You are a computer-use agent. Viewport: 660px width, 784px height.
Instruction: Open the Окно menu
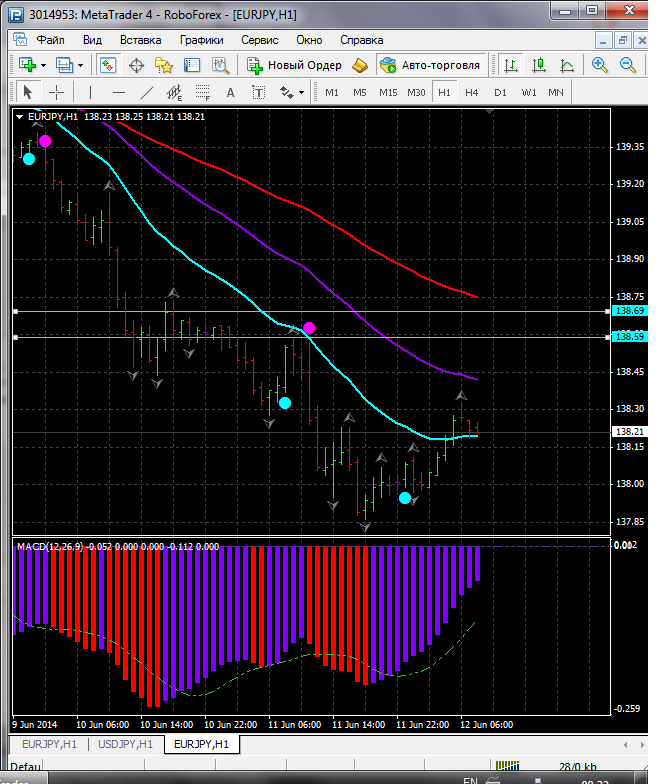click(309, 40)
